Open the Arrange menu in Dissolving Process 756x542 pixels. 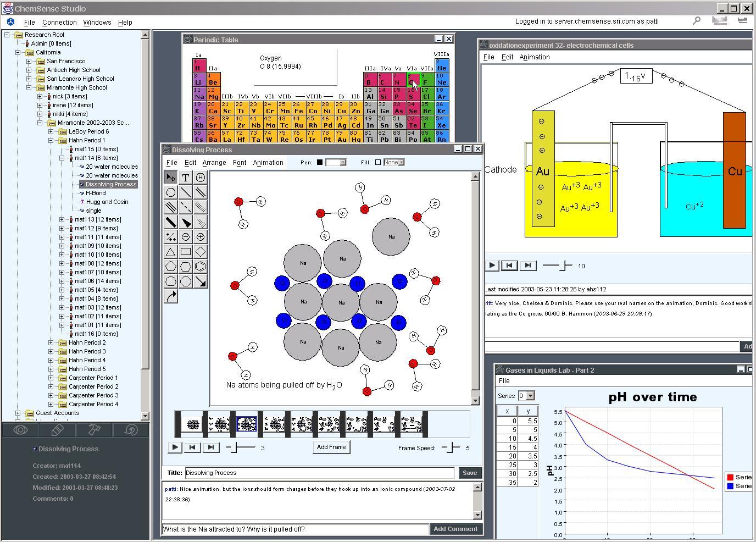coord(214,163)
